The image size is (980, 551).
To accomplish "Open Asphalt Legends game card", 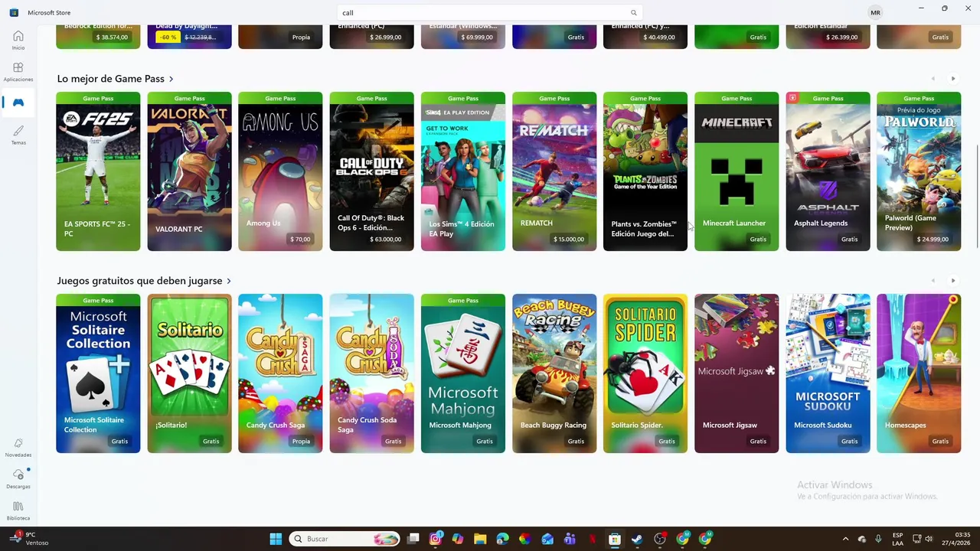I will pos(828,171).
